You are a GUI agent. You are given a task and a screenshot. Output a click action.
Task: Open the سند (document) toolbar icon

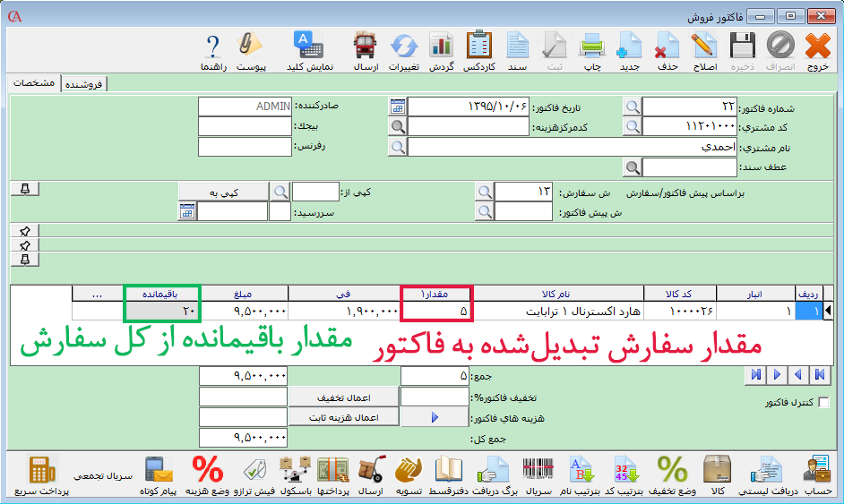(517, 46)
